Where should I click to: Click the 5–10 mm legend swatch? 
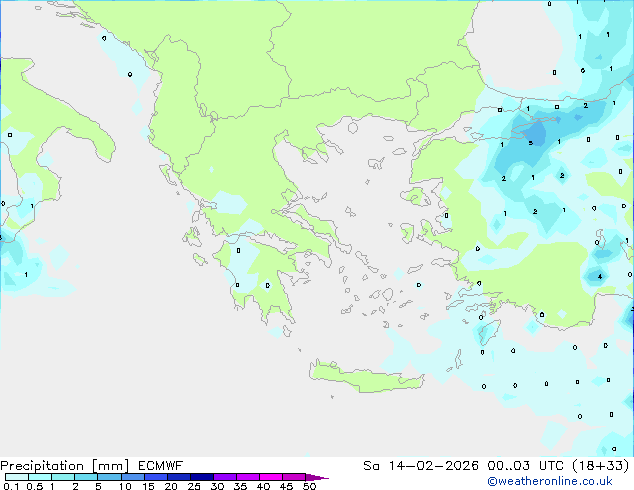tap(110, 477)
